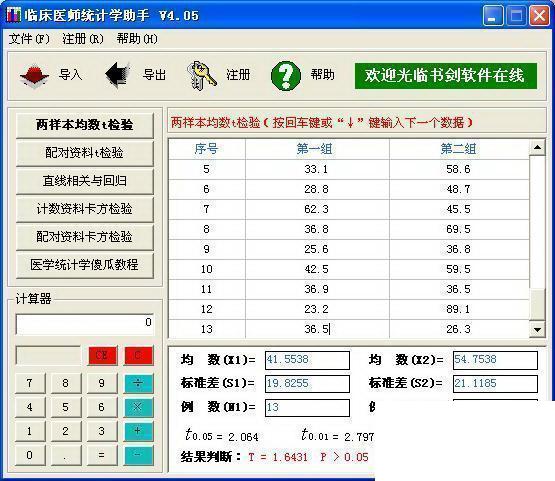
Task: Click second group cell 48.7 in row 6
Action: click(x=459, y=189)
